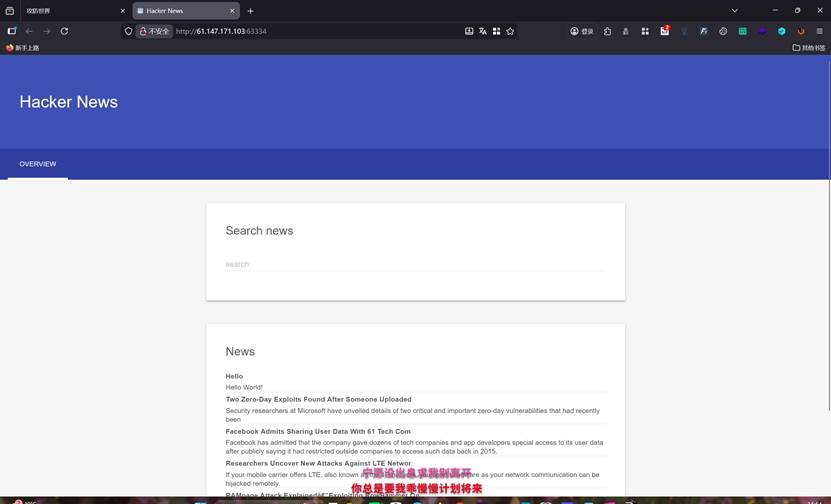Open the four-squares icon right of 登录
This screenshot has height=504, width=831.
pos(645,31)
